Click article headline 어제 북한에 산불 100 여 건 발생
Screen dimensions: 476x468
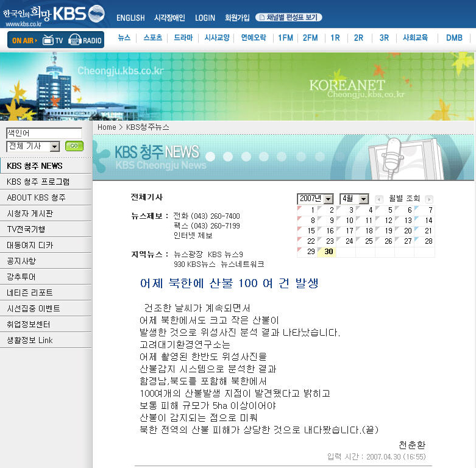[229, 283]
